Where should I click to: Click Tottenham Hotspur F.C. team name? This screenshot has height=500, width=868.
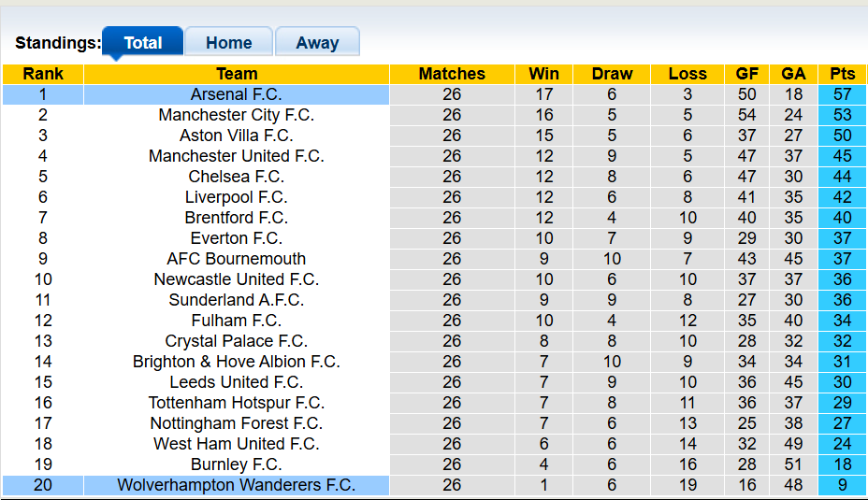point(236,403)
